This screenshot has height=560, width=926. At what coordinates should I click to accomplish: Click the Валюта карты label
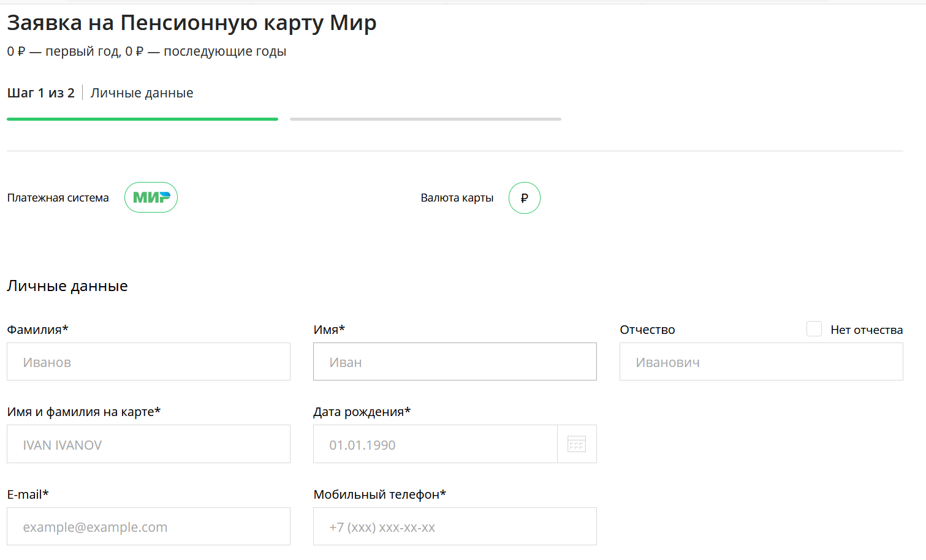[457, 198]
